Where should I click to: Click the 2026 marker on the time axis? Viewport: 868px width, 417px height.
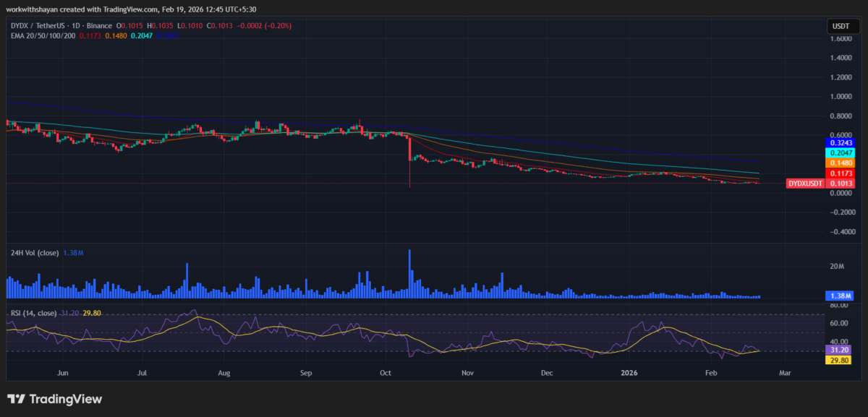click(x=629, y=373)
